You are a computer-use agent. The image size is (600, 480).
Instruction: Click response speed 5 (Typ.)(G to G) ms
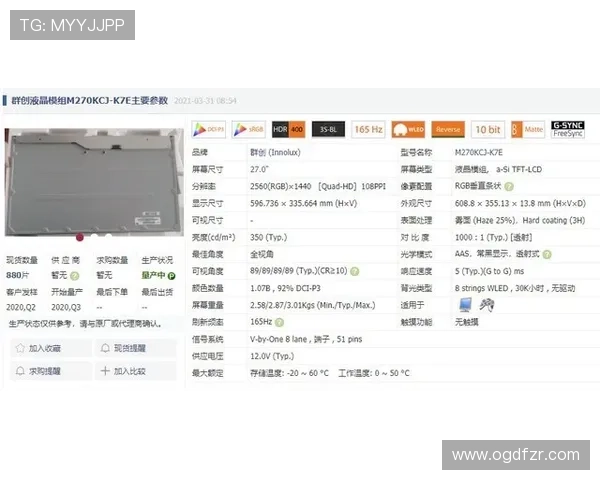[x=489, y=271]
